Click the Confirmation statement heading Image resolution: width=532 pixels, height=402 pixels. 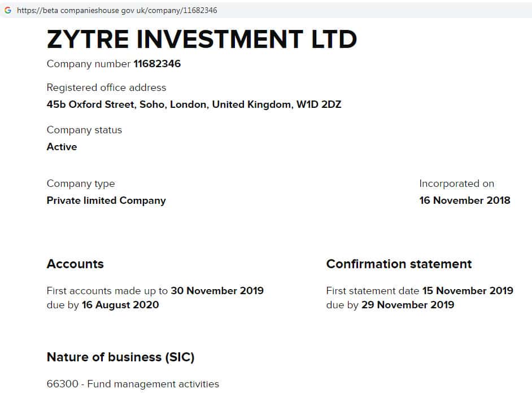click(x=399, y=264)
